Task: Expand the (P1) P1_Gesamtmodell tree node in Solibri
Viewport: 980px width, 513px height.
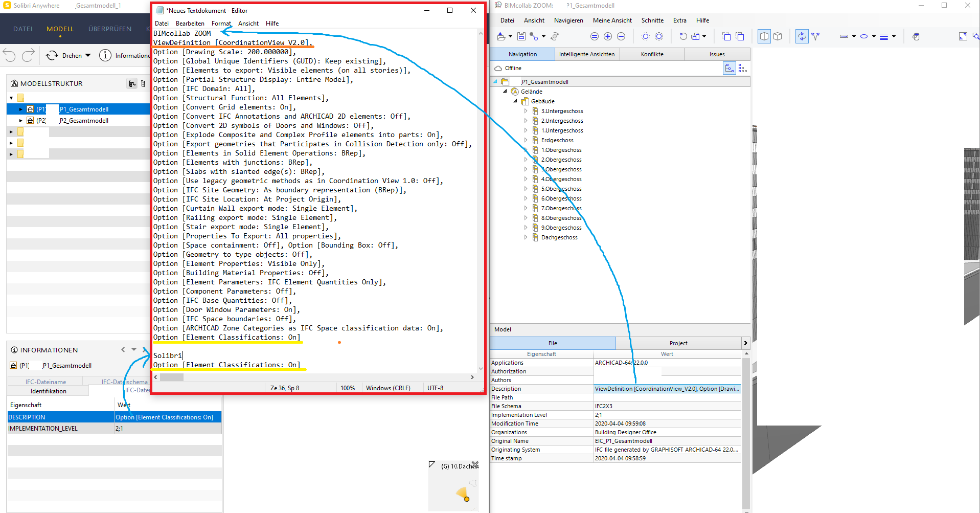Action: click(x=20, y=109)
